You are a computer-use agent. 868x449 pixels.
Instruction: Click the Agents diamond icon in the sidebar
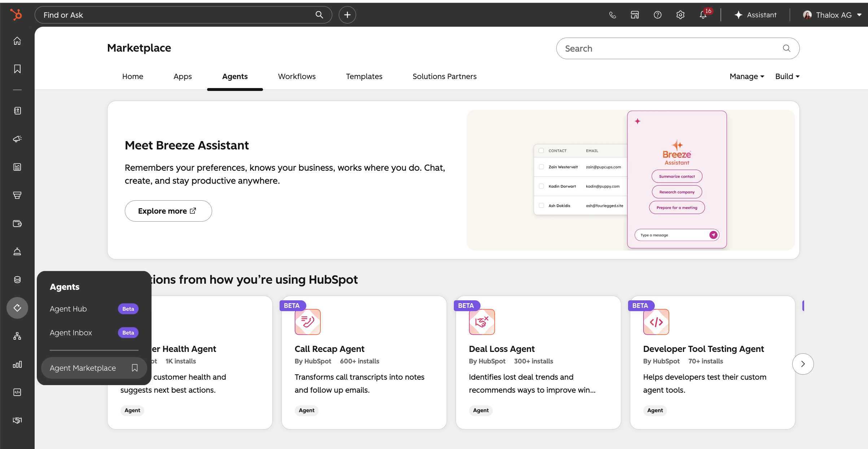(x=17, y=308)
